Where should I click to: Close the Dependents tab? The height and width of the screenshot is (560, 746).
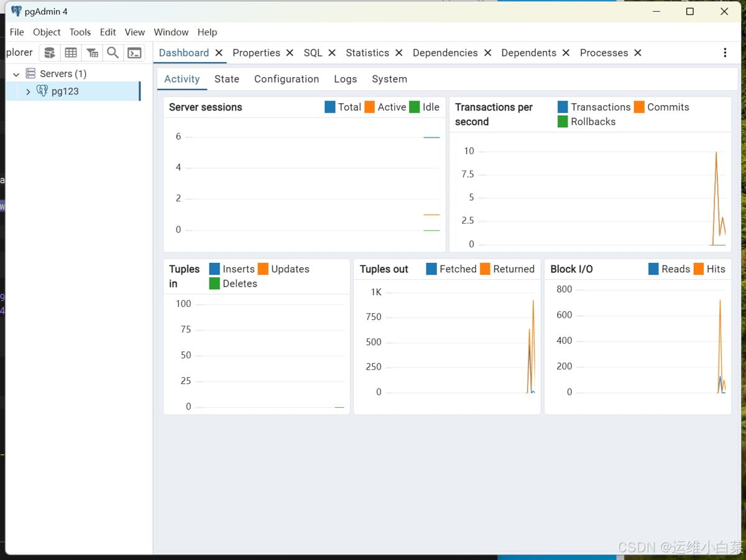(x=566, y=53)
